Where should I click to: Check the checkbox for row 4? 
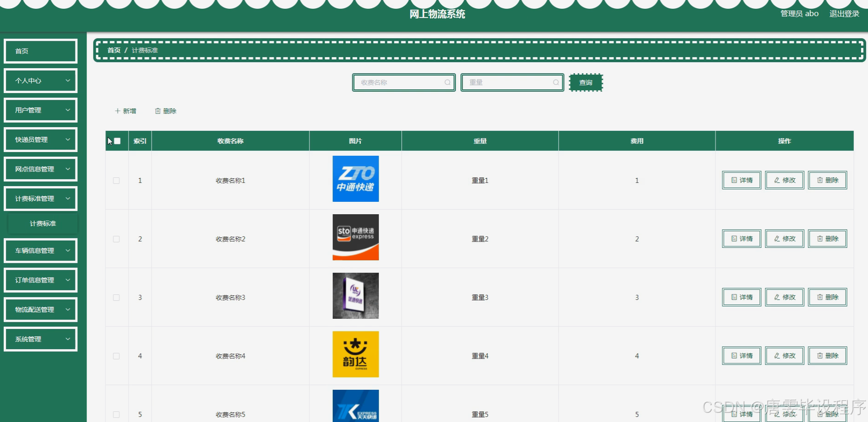(116, 356)
